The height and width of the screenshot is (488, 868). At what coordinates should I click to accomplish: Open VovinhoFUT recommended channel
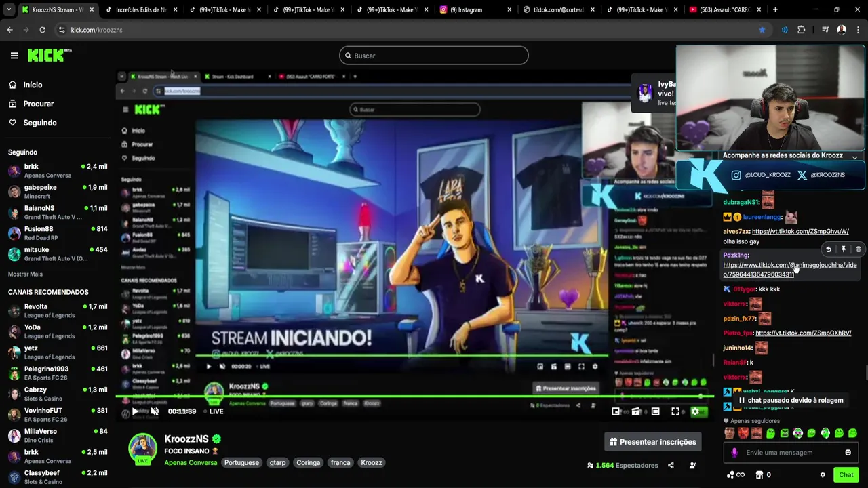point(58,415)
